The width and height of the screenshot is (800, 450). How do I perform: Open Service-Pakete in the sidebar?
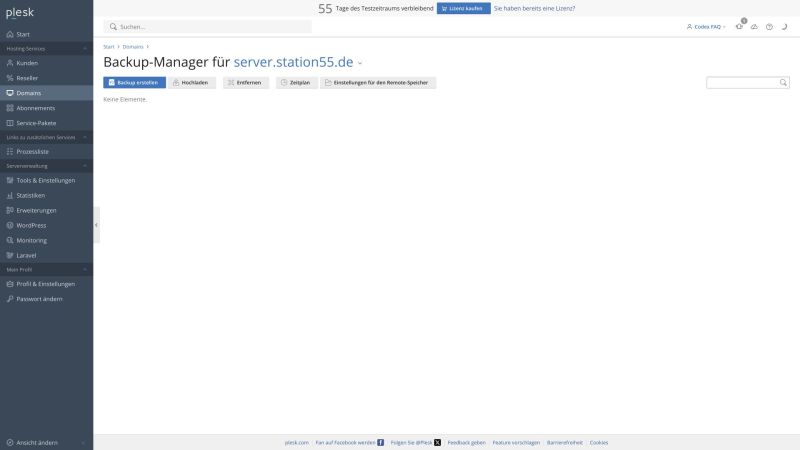coord(46,123)
